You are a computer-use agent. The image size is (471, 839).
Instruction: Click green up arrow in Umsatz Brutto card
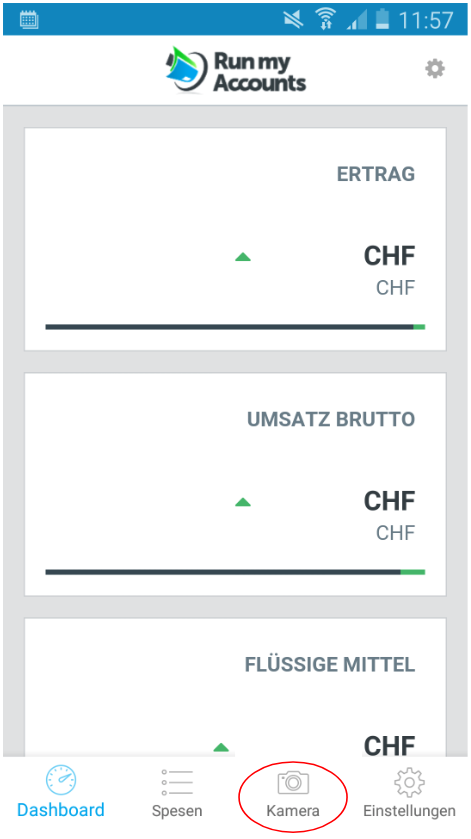pyautogui.click(x=243, y=502)
